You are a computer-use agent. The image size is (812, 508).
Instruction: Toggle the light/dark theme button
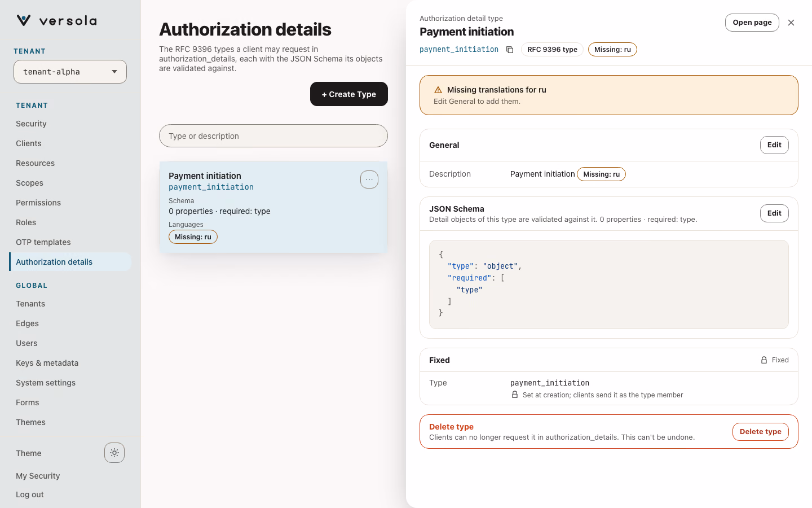[x=114, y=453]
